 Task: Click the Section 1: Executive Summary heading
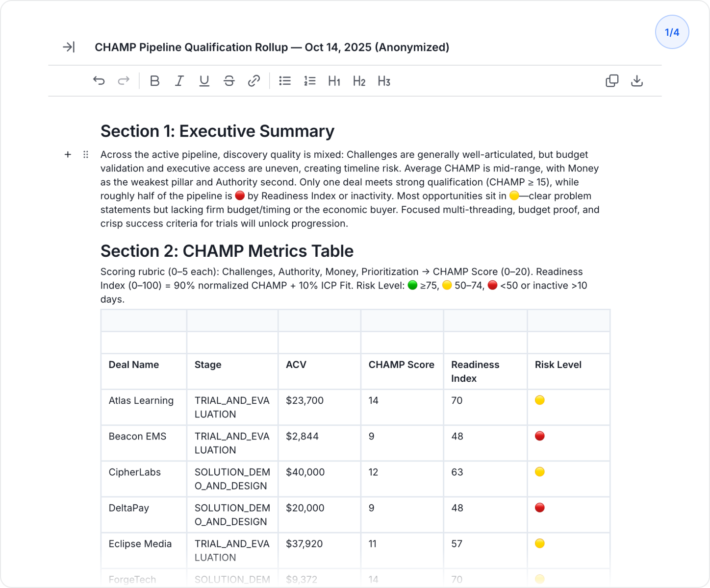coord(217,131)
